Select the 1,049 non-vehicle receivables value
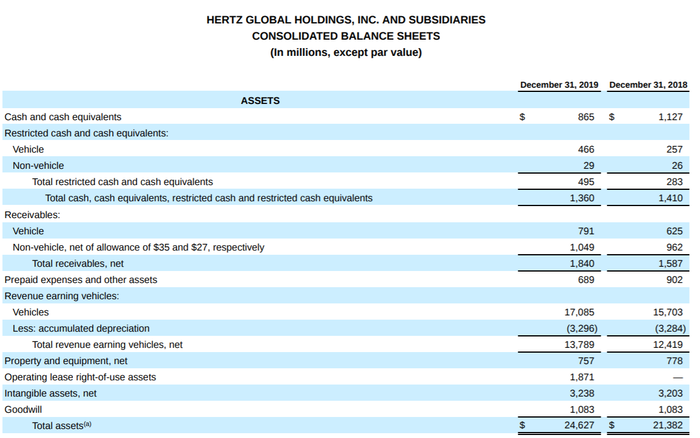This screenshot has width=700, height=438. point(582,247)
